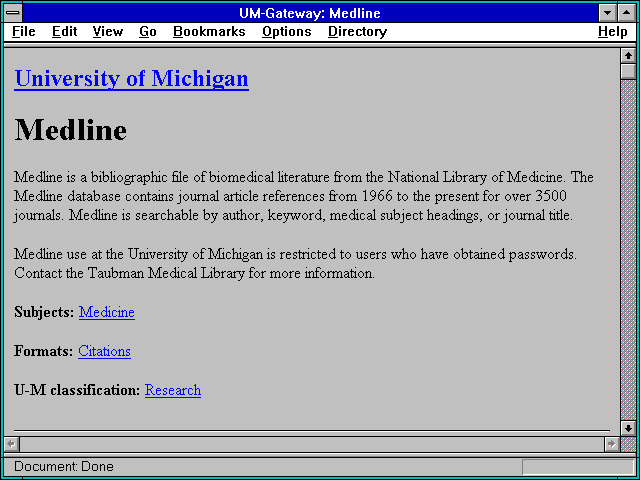This screenshot has width=640, height=480.
Task: Open the Medicine subject link
Action: [x=107, y=312]
